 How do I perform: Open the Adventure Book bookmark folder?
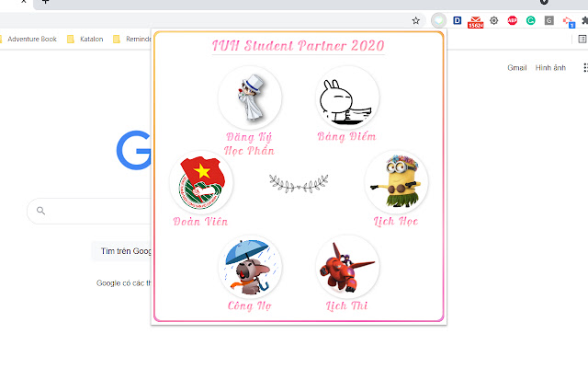pyautogui.click(x=28, y=39)
